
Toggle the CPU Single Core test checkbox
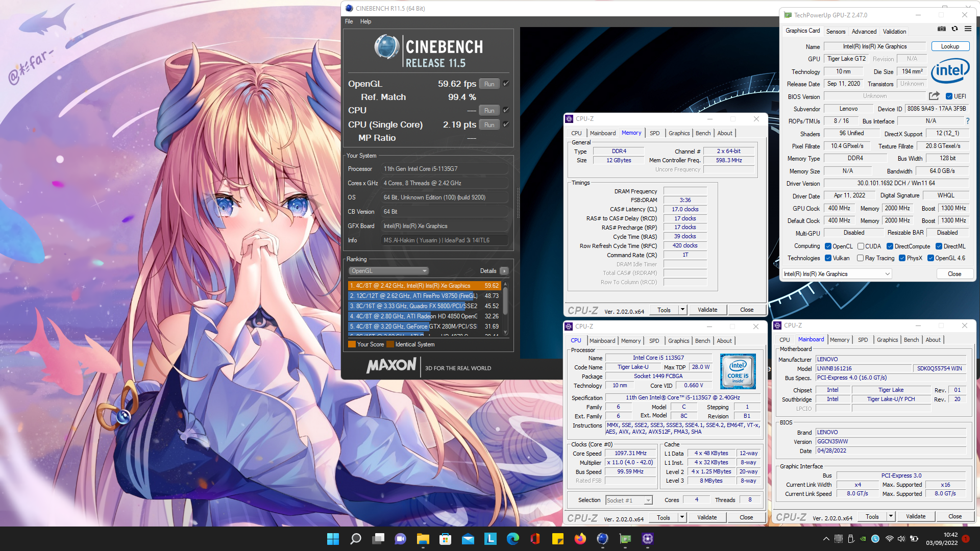506,124
